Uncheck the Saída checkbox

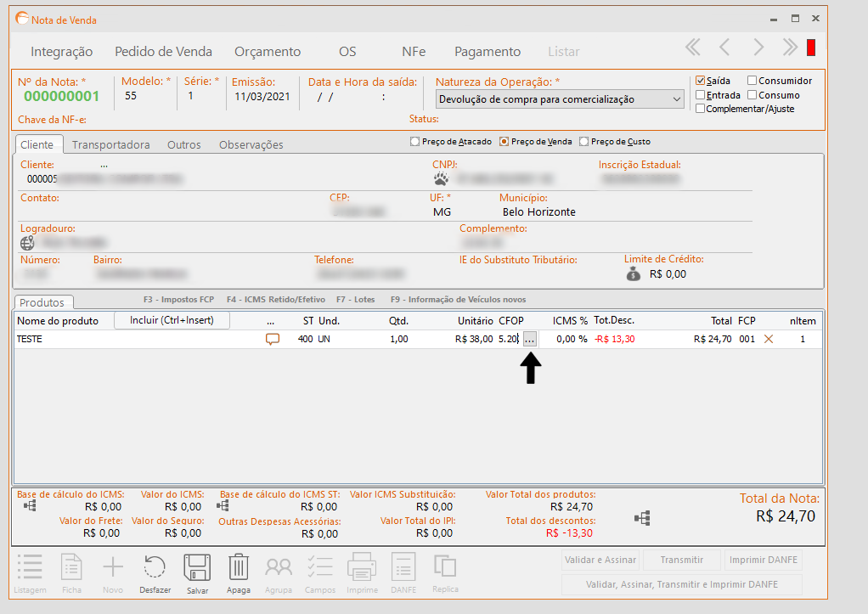pyautogui.click(x=701, y=81)
